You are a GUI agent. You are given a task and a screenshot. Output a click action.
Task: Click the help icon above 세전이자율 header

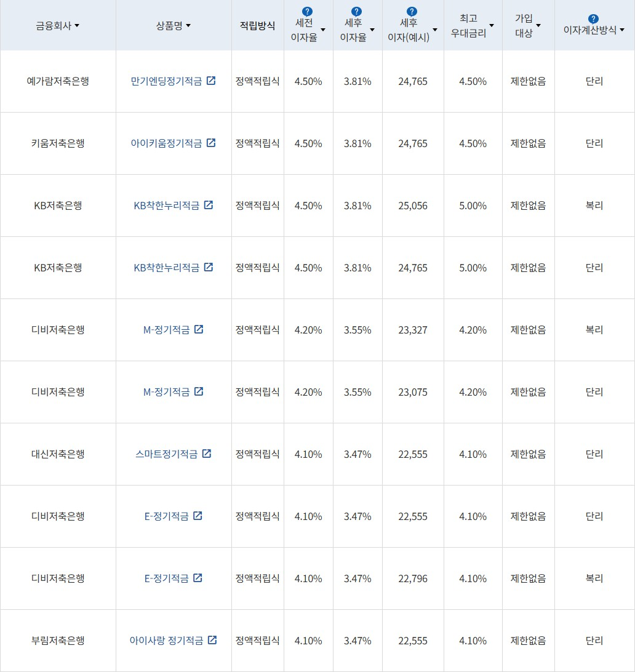(x=307, y=10)
